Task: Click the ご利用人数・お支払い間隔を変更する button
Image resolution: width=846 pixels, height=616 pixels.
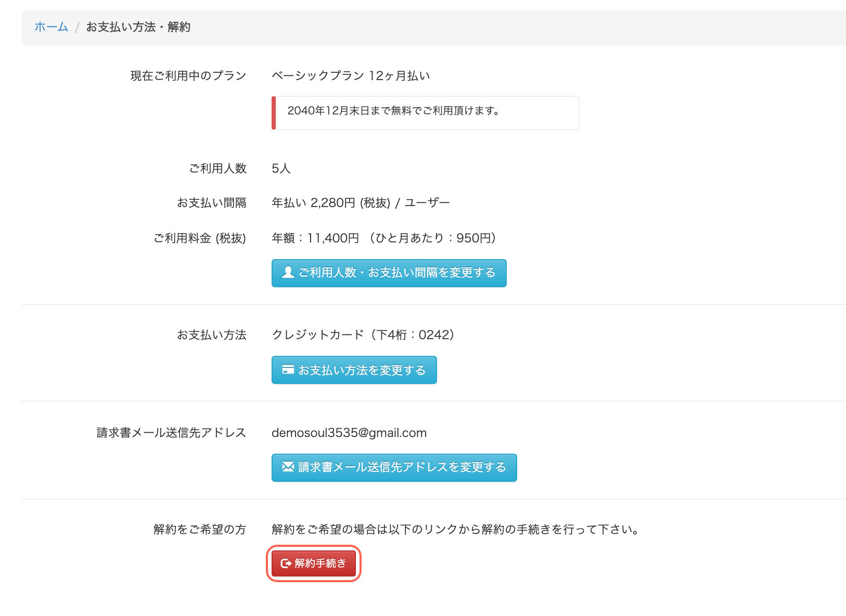Action: click(389, 273)
